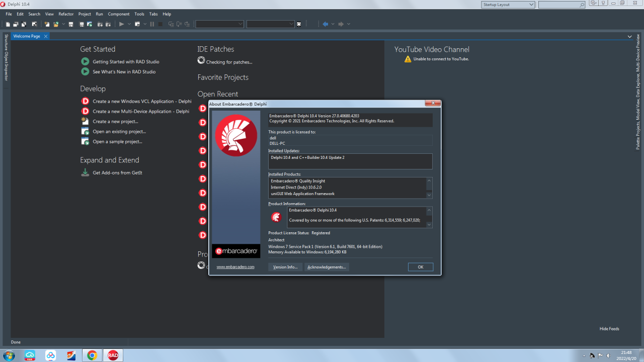Click the Get Add-ons from GetIt link

point(117,172)
